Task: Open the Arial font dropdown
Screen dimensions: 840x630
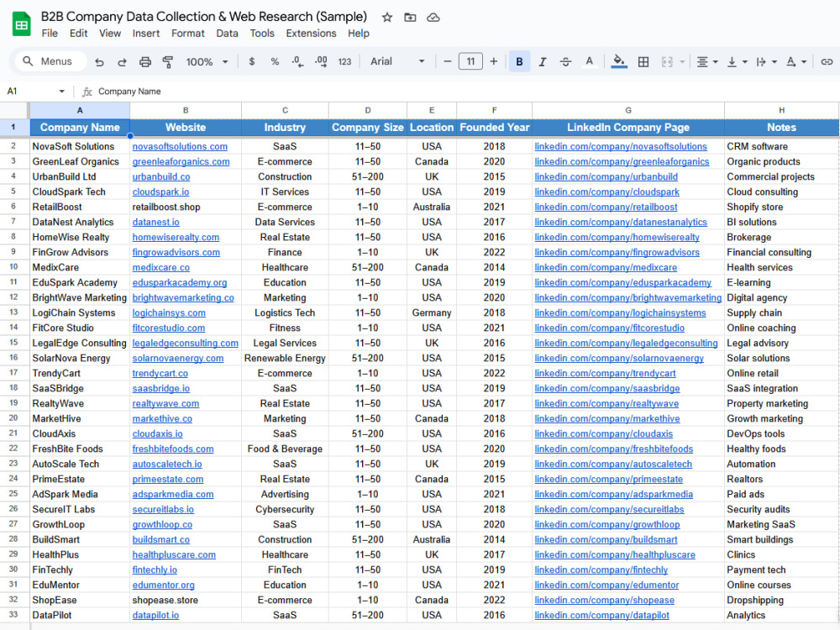Action: 397,61
